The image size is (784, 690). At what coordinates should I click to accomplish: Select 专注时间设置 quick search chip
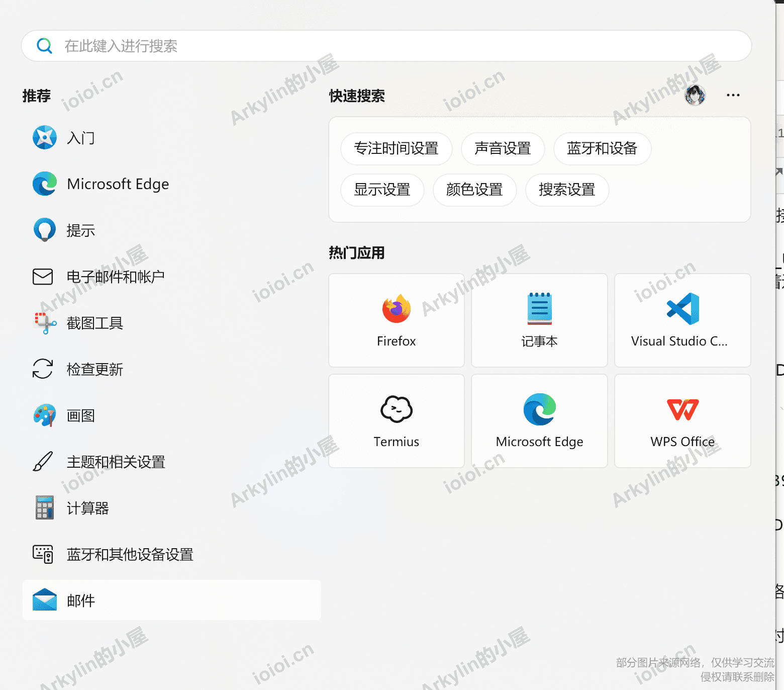397,149
